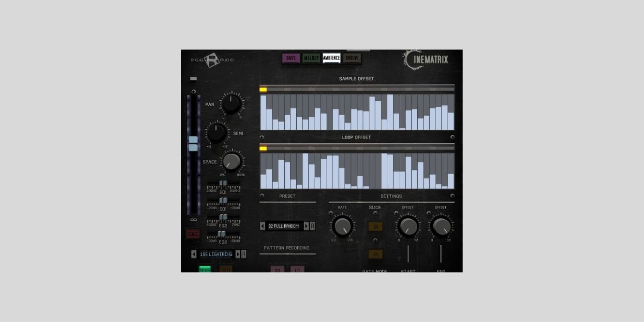This screenshot has width=644, height=322.
Task: Click the SETTINGS heading
Action: tap(391, 196)
